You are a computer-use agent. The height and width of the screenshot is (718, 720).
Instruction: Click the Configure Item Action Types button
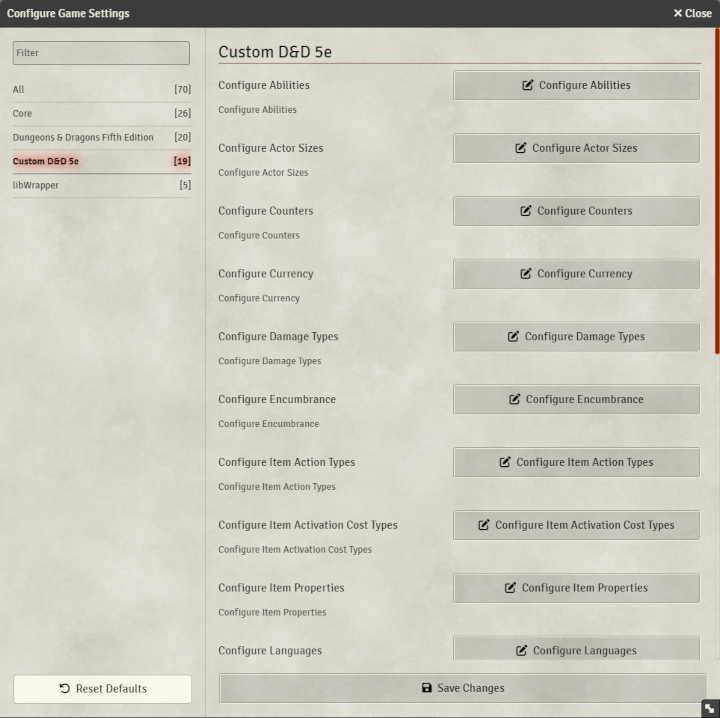576,462
